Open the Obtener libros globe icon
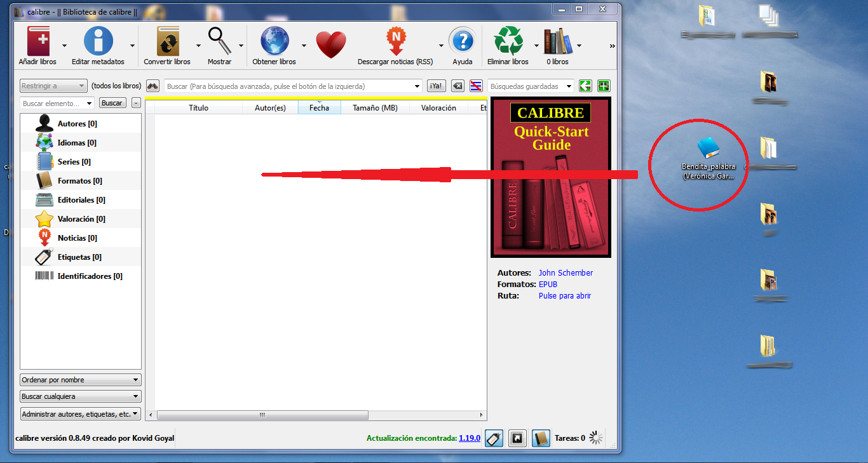The image size is (868, 463). point(274,43)
